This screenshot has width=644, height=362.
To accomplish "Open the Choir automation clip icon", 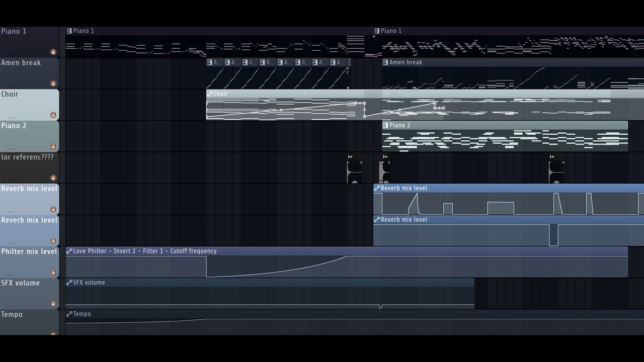I will [x=210, y=94].
